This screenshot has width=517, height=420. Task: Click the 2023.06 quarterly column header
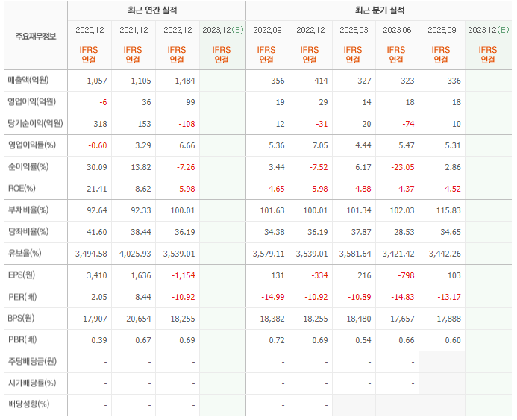(397, 30)
